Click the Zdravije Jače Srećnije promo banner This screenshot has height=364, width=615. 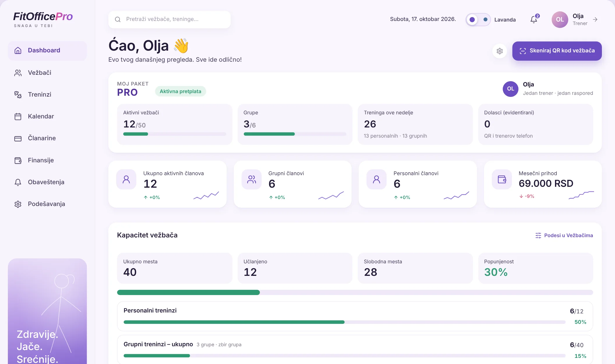pyautogui.click(x=47, y=311)
